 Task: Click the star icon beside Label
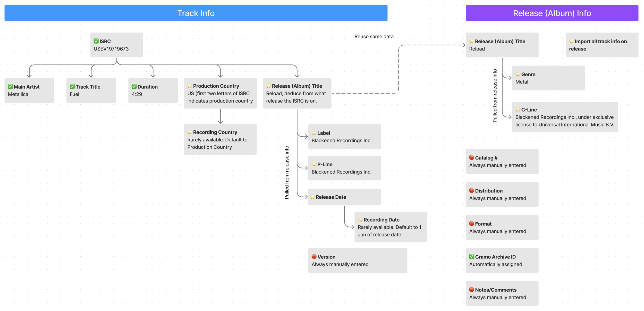[314, 133]
